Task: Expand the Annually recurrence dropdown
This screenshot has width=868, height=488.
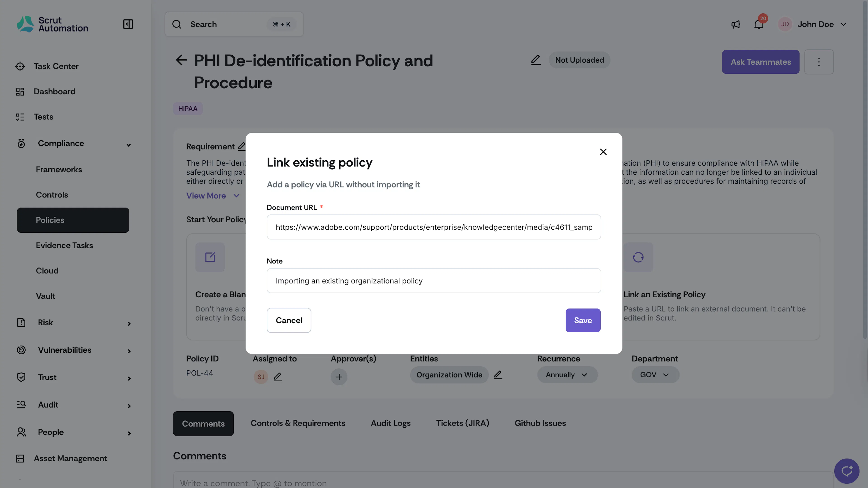Action: [x=567, y=375]
